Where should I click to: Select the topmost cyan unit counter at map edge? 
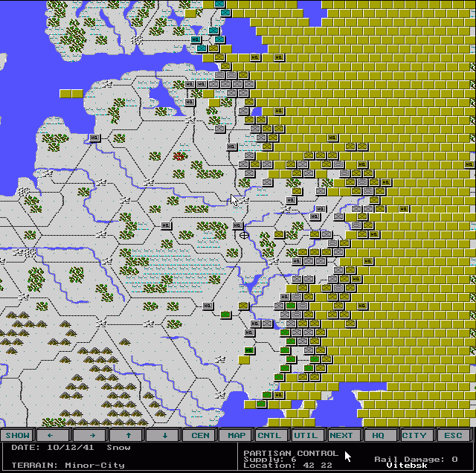point(219,4)
